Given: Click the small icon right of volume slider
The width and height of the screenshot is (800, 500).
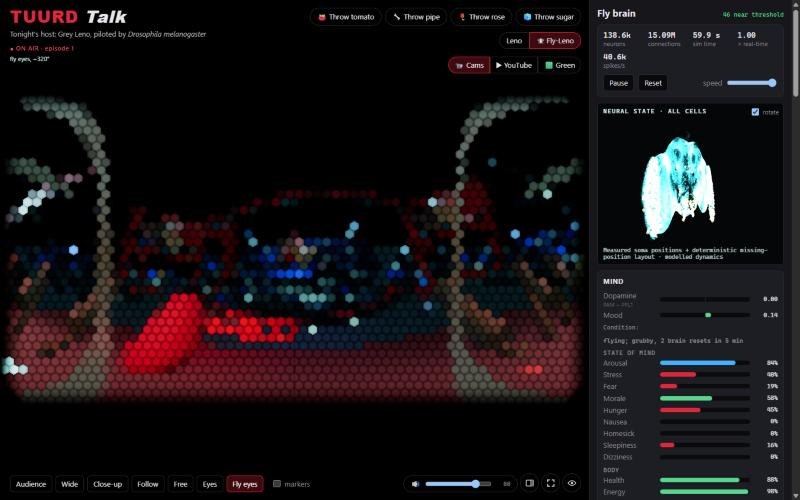Looking at the screenshot, I should [507, 484].
